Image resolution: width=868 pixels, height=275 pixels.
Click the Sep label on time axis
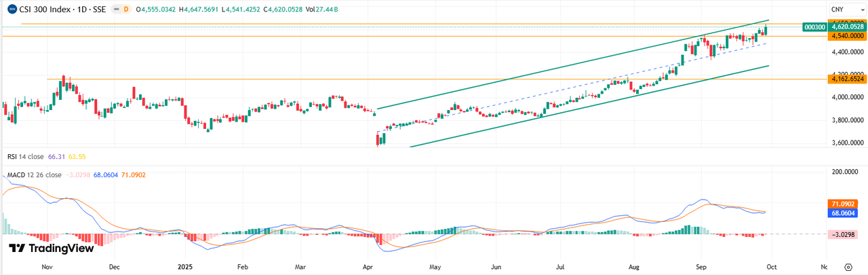703,268
